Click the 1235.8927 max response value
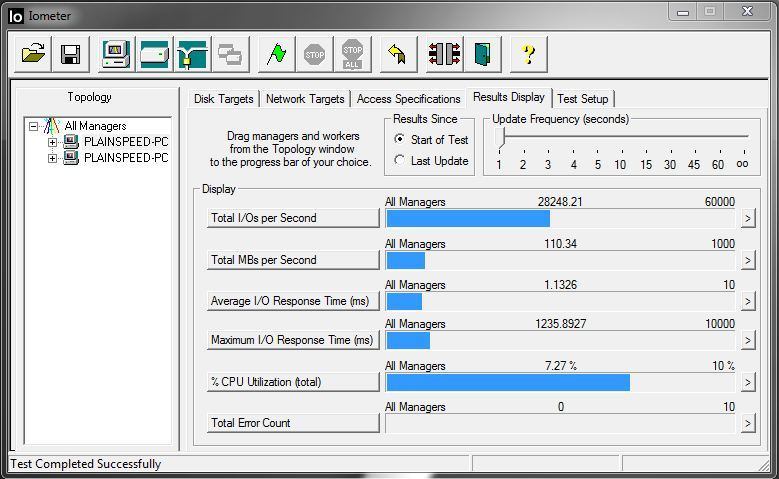This screenshot has width=779, height=479. [x=560, y=324]
